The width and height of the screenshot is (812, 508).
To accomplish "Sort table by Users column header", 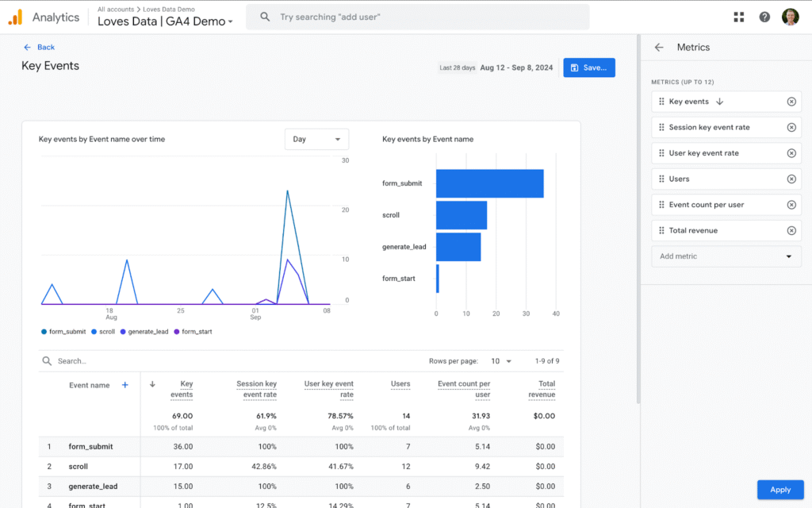I will click(400, 384).
